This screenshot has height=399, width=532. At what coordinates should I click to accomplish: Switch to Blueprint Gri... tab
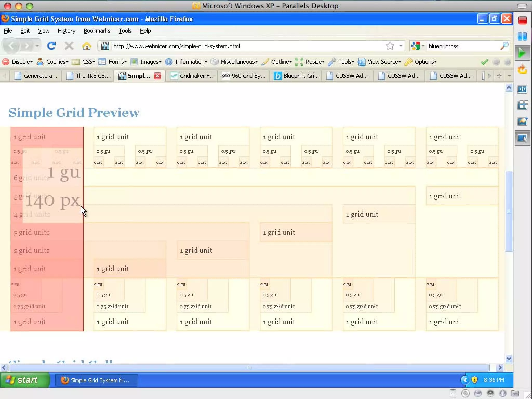click(296, 76)
